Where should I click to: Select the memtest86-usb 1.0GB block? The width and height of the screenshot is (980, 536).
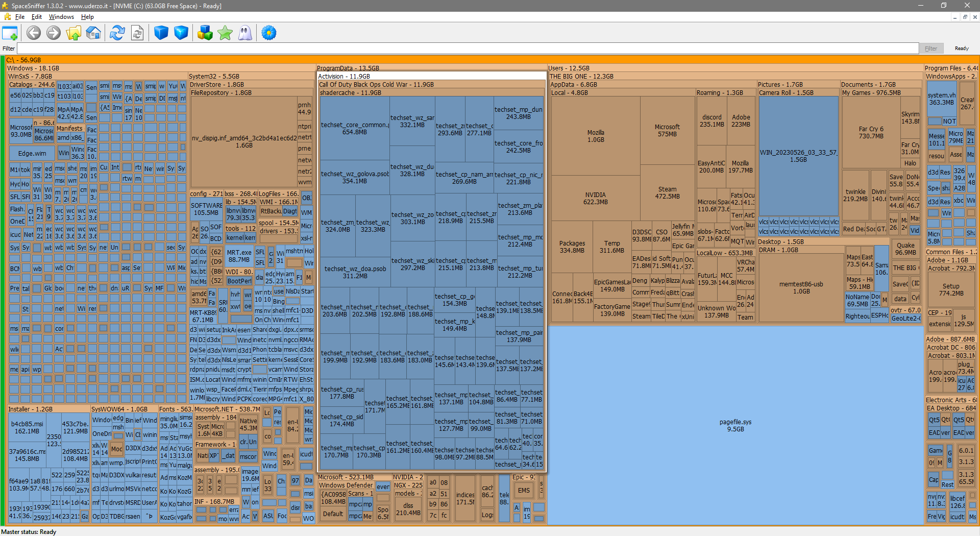[801, 287]
